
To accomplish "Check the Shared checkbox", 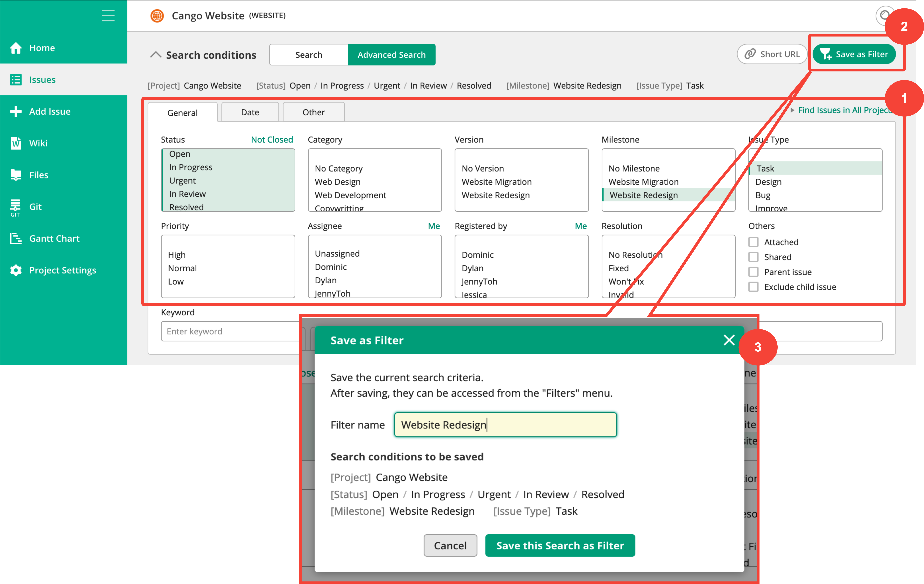I will pos(753,257).
